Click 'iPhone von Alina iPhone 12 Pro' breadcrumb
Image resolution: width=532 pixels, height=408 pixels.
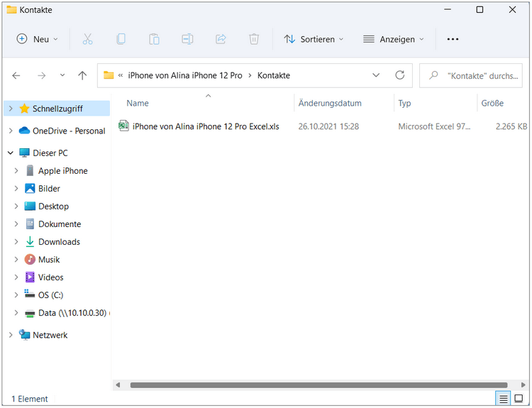coord(185,75)
